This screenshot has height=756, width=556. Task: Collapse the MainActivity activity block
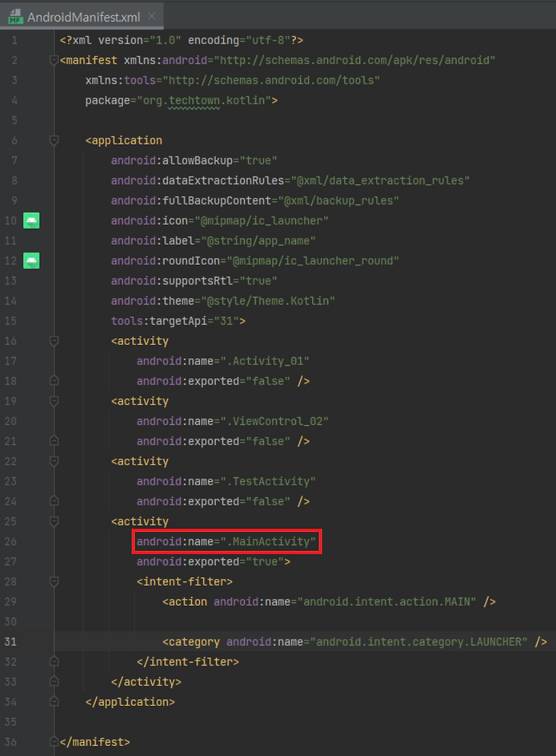pyautogui.click(x=54, y=521)
